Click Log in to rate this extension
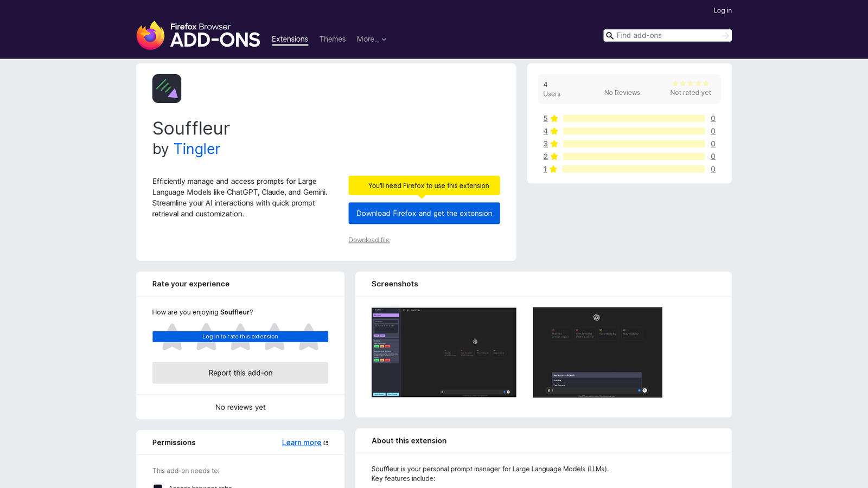Viewport: 868px width, 488px height. 240,337
